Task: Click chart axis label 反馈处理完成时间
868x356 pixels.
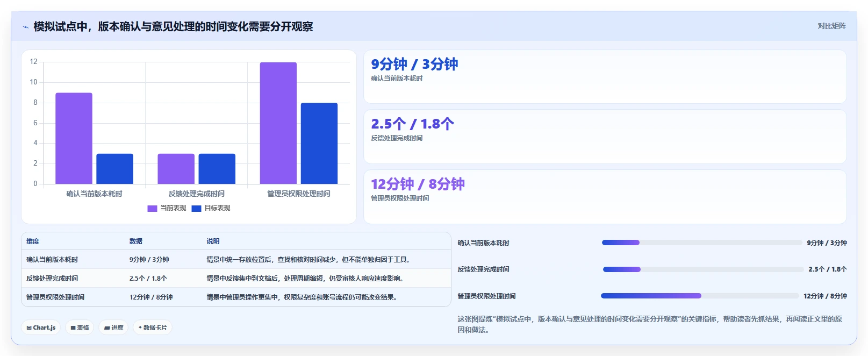Action: tap(196, 194)
